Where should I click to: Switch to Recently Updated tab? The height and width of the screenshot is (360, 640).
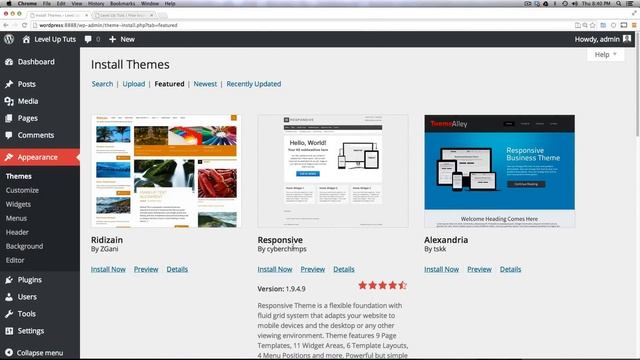(253, 84)
